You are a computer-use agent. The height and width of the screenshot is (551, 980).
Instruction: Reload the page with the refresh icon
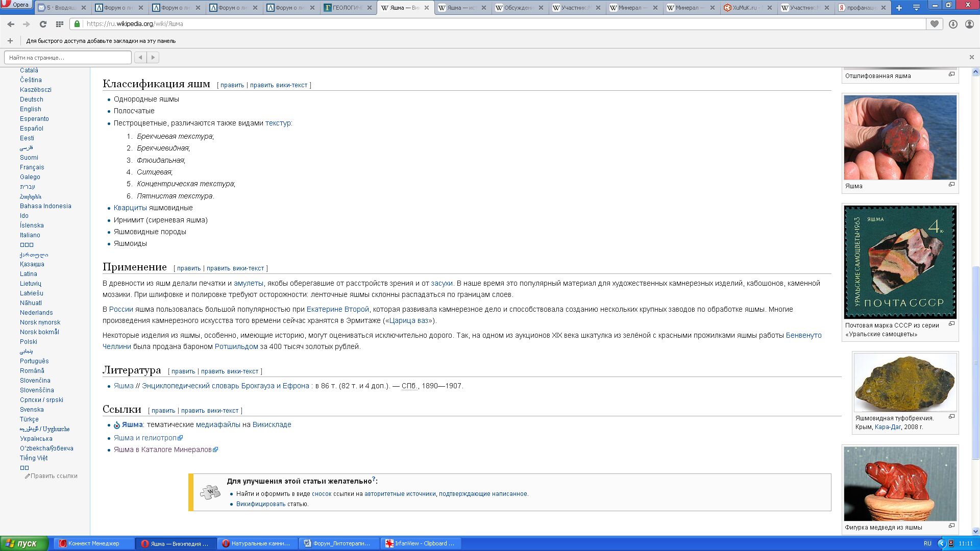(x=43, y=24)
